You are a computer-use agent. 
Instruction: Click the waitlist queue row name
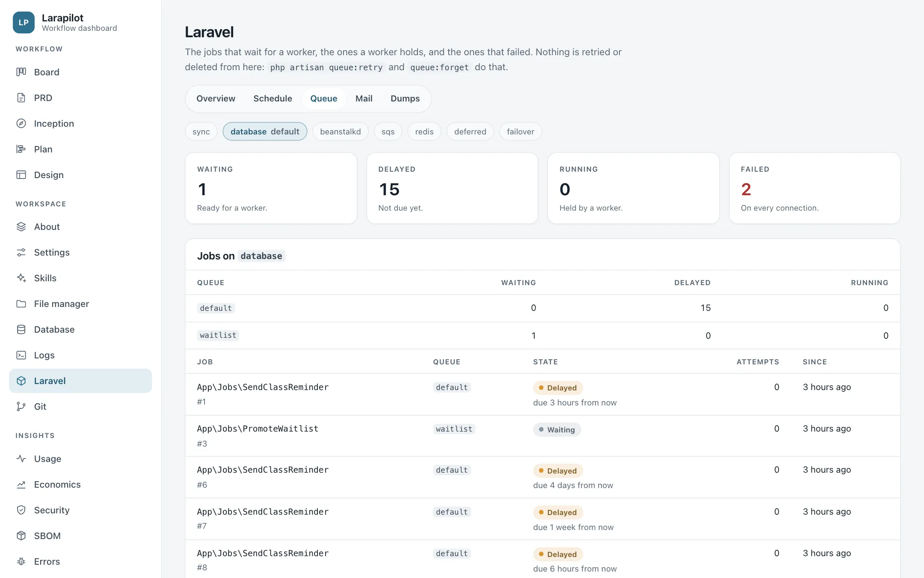pos(218,335)
